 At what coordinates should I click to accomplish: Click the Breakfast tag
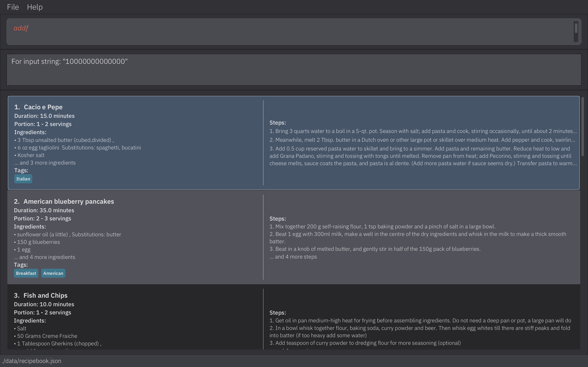pyautogui.click(x=26, y=273)
